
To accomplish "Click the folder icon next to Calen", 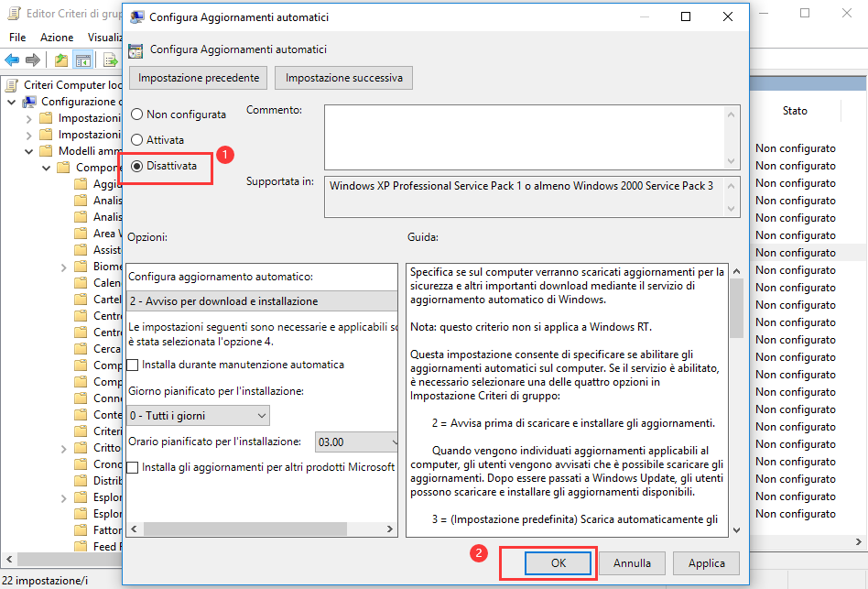I will pyautogui.click(x=81, y=282).
